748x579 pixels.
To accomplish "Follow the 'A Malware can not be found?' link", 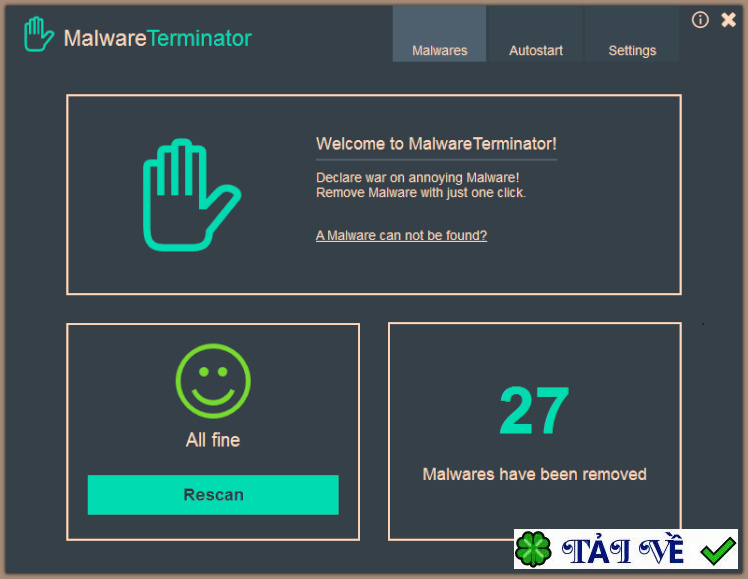I will (x=401, y=236).
